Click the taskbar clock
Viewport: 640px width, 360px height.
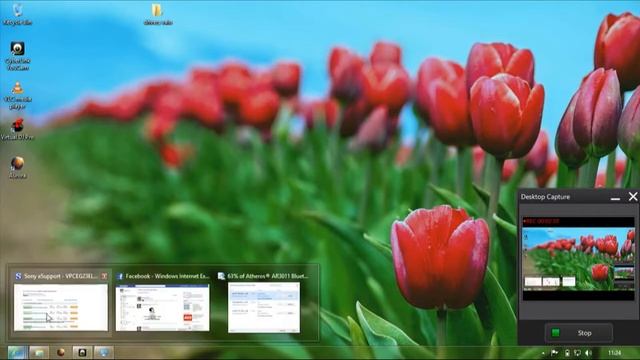point(614,353)
